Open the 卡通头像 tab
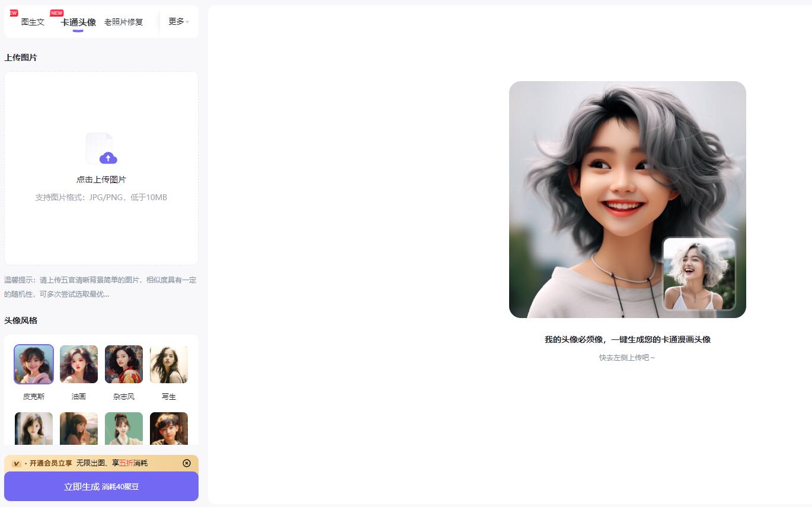812x507 pixels. click(78, 23)
